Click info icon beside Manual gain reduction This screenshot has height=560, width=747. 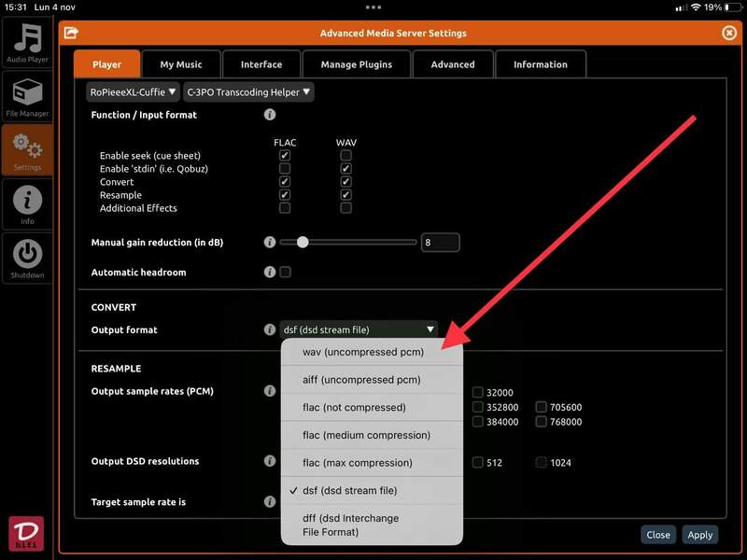270,243
